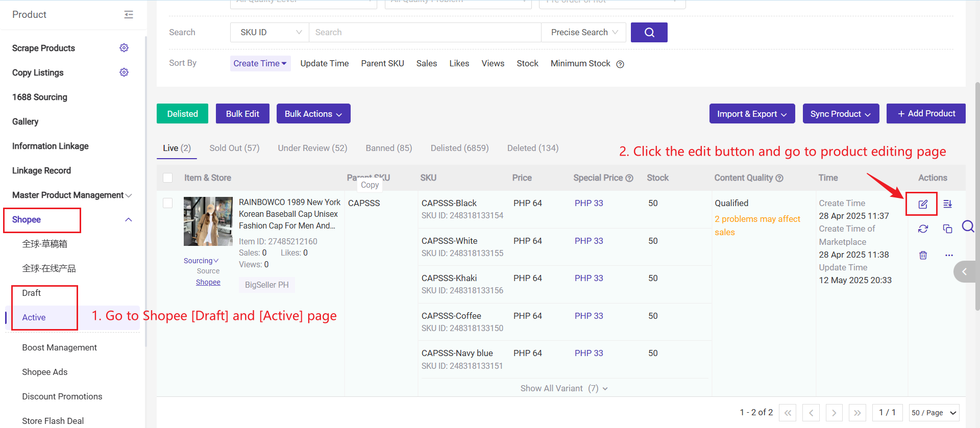Open Draft page in Shopee menu
980x428 pixels.
pos(32,293)
